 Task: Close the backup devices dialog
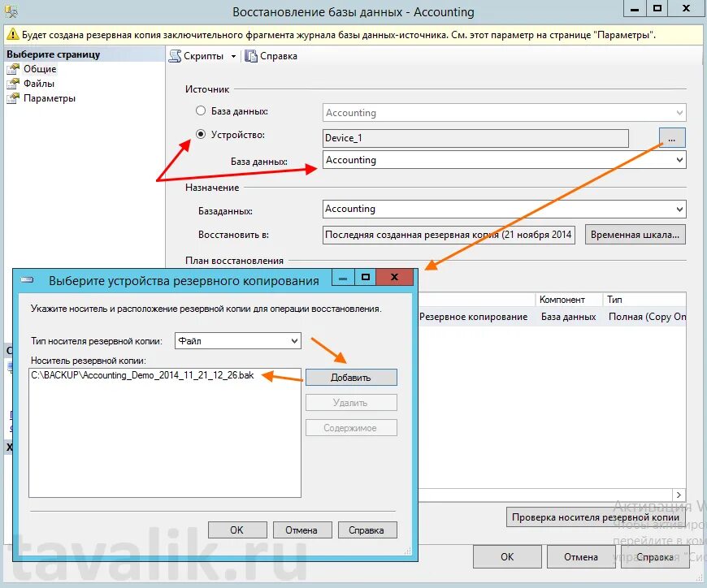click(x=394, y=277)
